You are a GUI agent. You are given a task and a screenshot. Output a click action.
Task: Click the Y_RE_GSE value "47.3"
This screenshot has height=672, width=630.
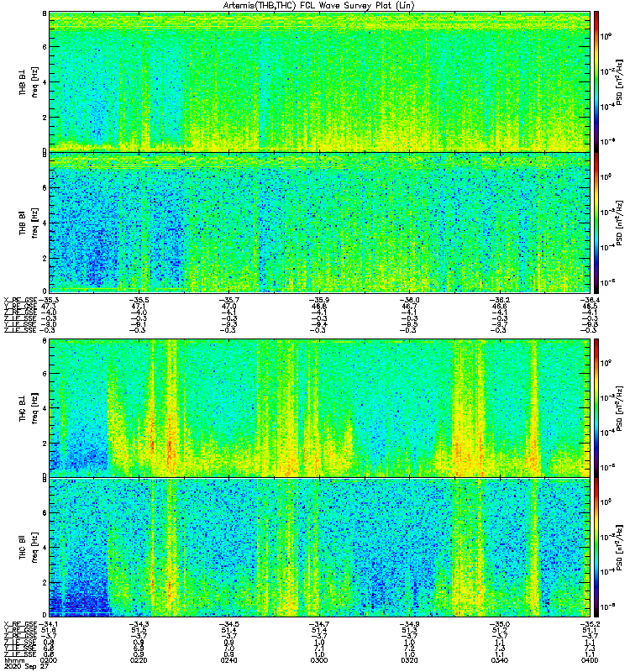click(x=49, y=307)
